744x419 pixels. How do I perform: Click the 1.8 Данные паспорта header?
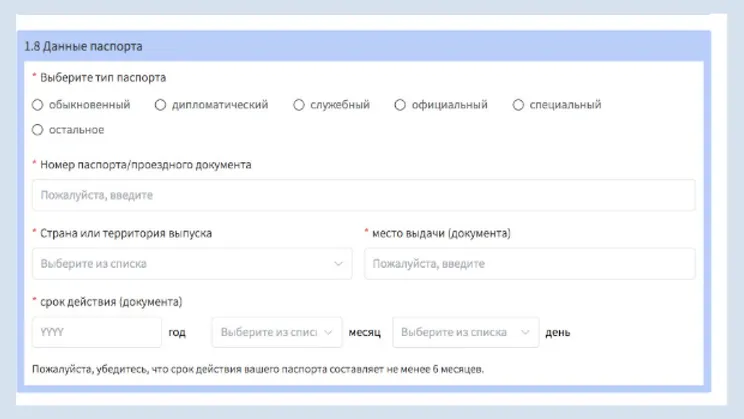(83, 47)
